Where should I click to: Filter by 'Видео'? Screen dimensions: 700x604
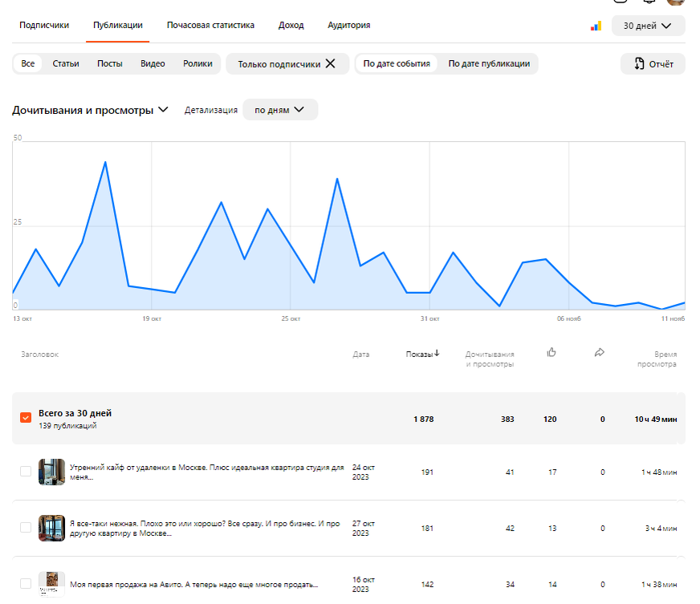[x=153, y=63]
